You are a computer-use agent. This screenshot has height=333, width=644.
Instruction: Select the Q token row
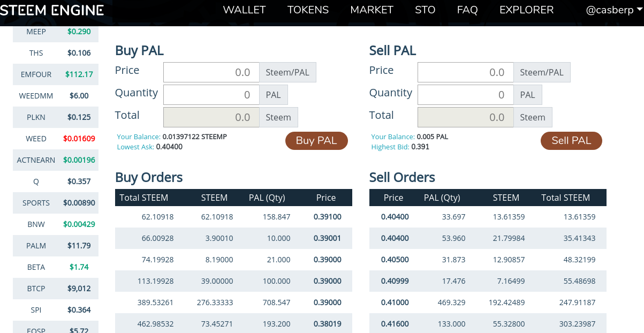[56, 181]
